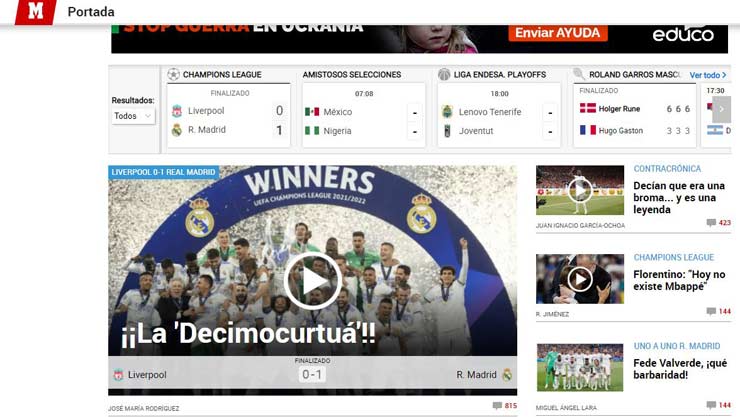Click the Nigeria flag icon
Screen dimensions: 740x417
(x=312, y=130)
